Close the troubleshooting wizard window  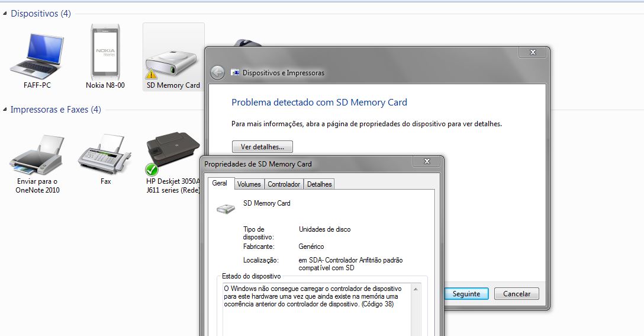533,52
